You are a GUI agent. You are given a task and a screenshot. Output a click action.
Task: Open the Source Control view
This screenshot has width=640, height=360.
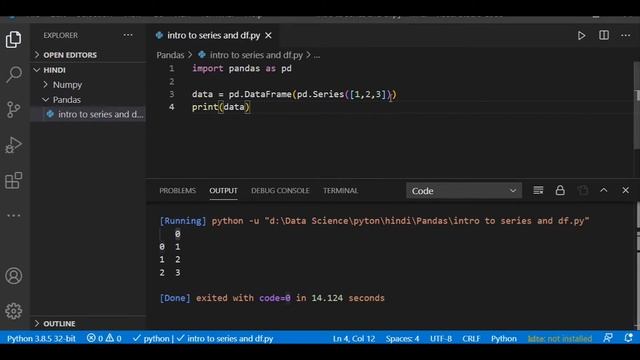pos(13,109)
